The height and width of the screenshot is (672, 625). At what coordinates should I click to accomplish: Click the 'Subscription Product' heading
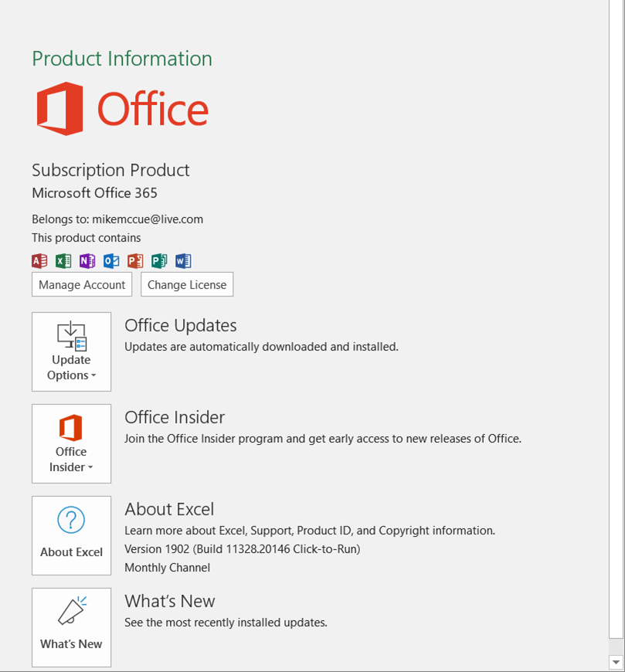pyautogui.click(x=110, y=170)
